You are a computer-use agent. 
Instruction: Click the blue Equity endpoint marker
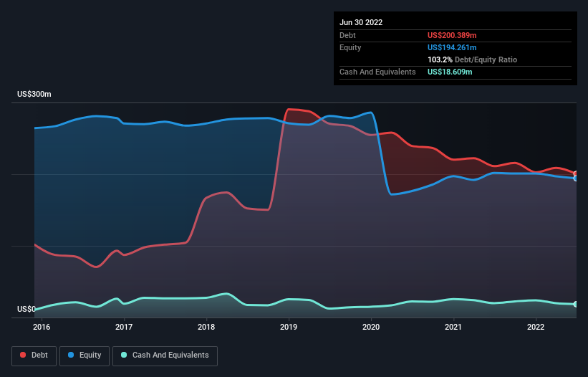tap(576, 178)
